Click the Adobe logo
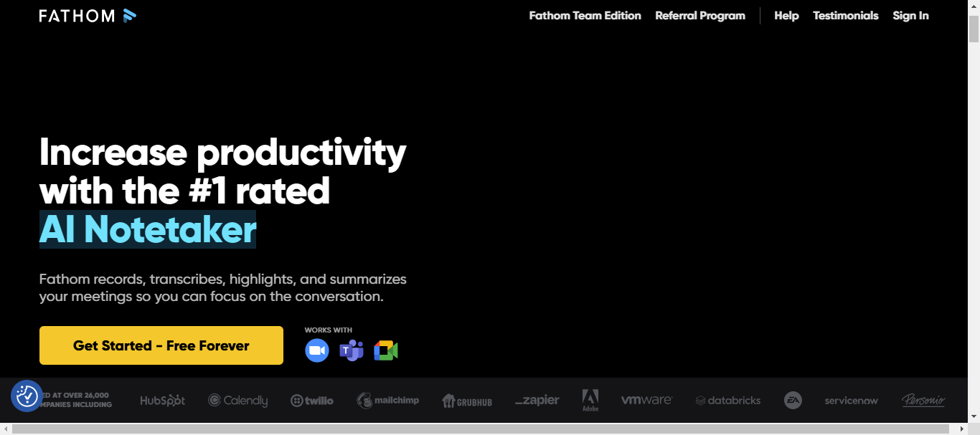The image size is (980, 435). pos(590,400)
